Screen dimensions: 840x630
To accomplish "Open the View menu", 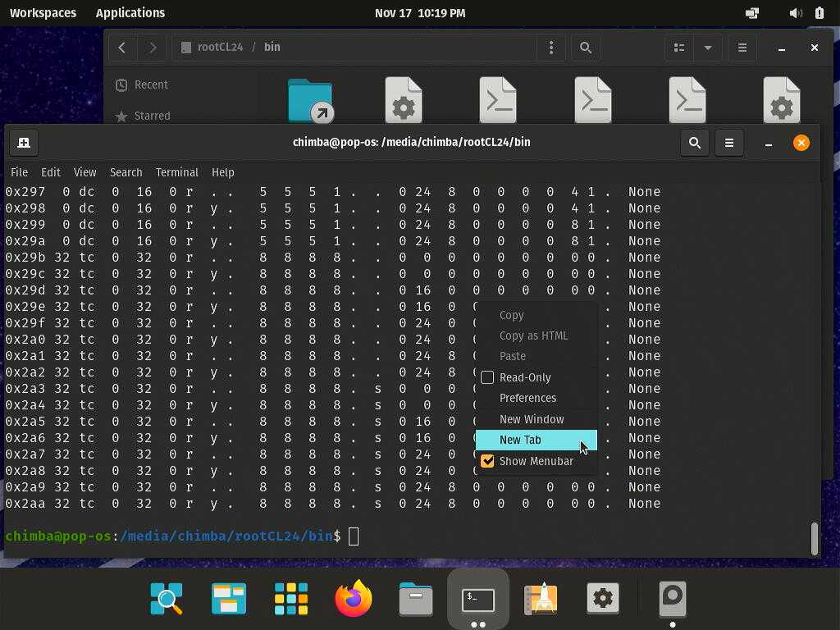I will coord(84,172).
